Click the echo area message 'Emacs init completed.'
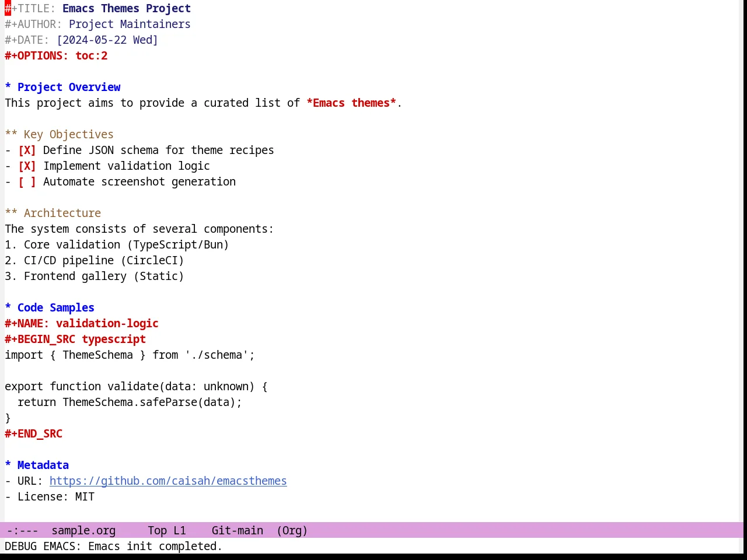Screen dimensions: 747x560 tap(155, 547)
